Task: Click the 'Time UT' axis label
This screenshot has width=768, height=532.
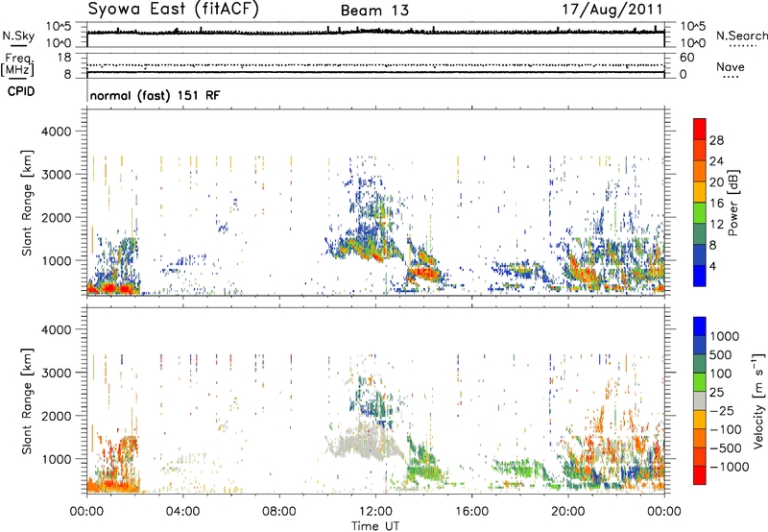Action: (375, 526)
